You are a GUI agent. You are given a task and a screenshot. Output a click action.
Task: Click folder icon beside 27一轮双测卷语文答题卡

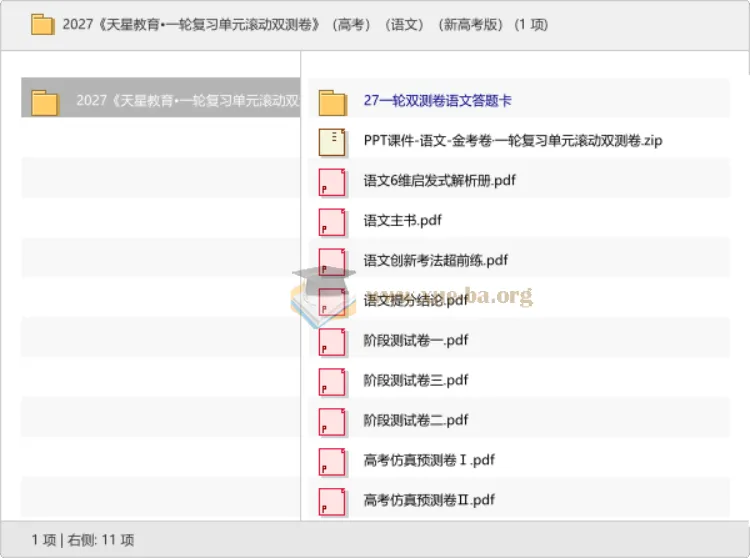tap(332, 102)
